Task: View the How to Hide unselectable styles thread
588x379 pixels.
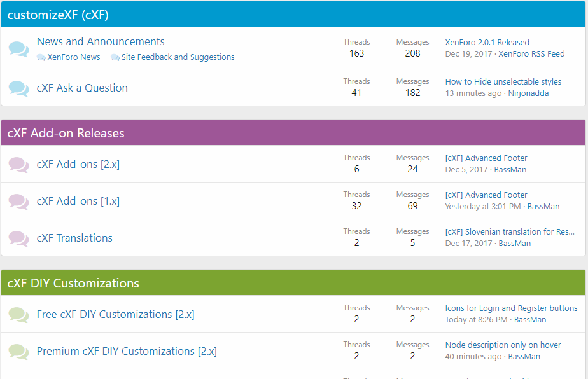Action: click(x=503, y=82)
